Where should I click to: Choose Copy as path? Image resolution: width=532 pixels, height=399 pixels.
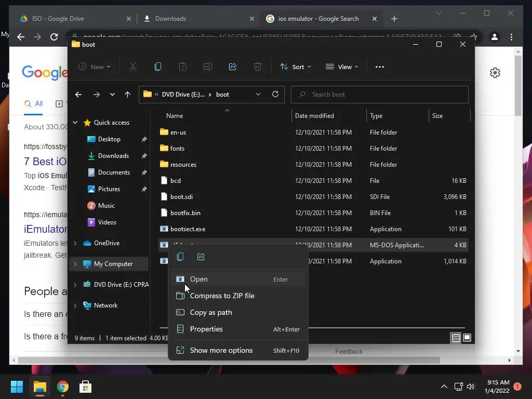tap(238, 312)
